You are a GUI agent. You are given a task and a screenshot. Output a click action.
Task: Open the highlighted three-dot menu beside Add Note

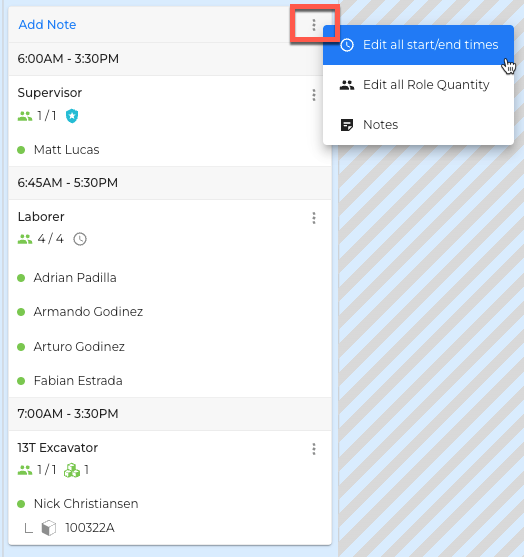pos(314,25)
